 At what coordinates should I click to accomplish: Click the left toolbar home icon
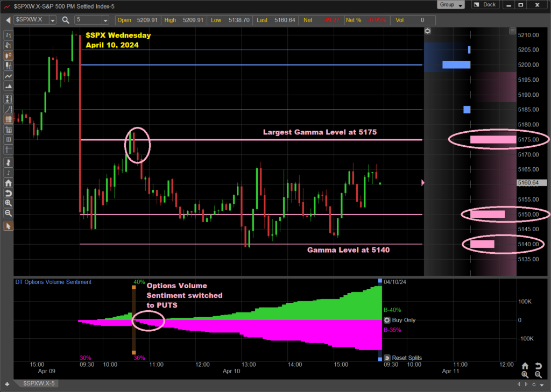pos(8,183)
